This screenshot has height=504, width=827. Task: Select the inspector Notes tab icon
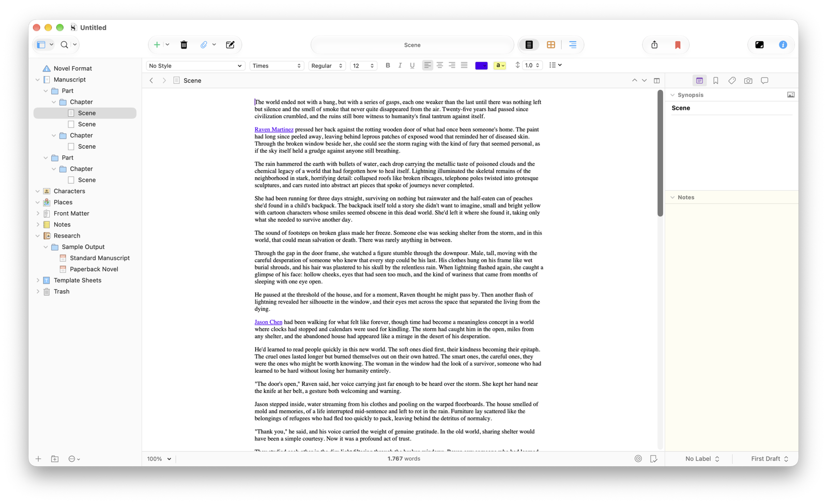699,81
